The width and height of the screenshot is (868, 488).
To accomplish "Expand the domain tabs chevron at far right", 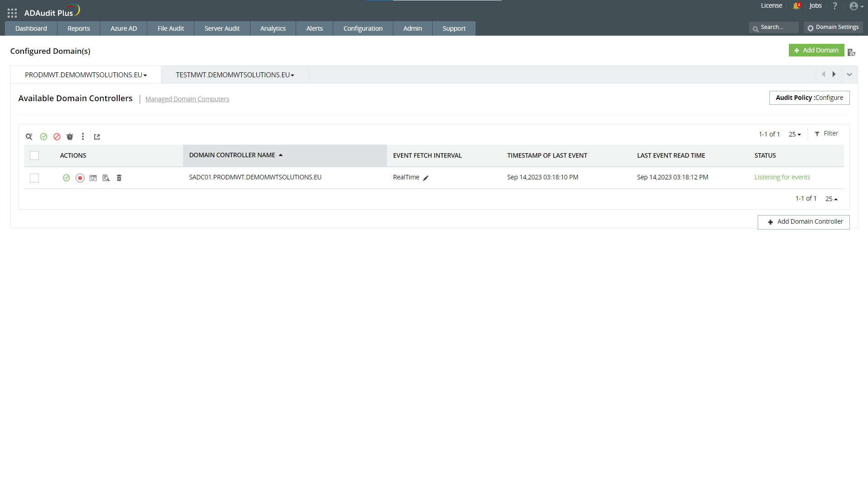I will pyautogui.click(x=849, y=75).
